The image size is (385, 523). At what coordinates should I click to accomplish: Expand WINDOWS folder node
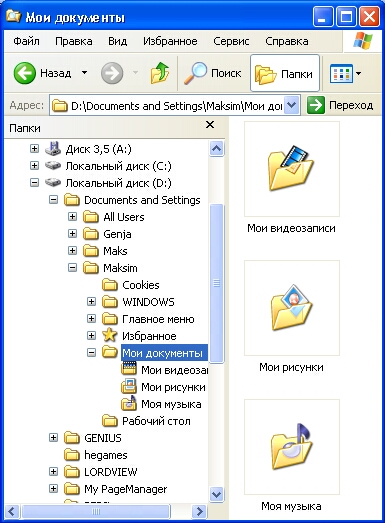91,302
